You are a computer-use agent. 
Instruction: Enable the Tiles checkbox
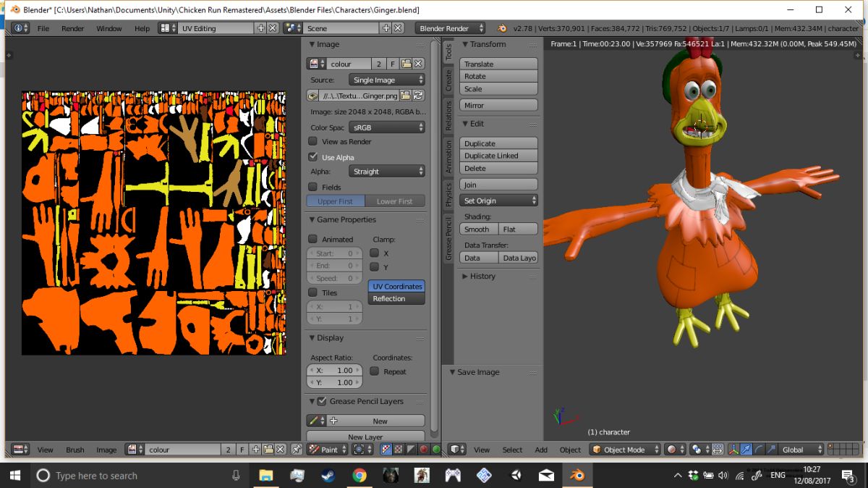click(x=312, y=293)
